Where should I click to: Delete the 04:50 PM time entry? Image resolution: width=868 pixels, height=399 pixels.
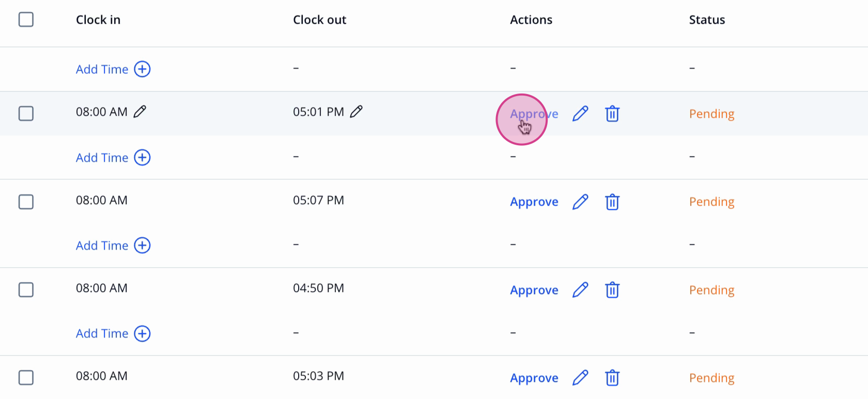[612, 290]
